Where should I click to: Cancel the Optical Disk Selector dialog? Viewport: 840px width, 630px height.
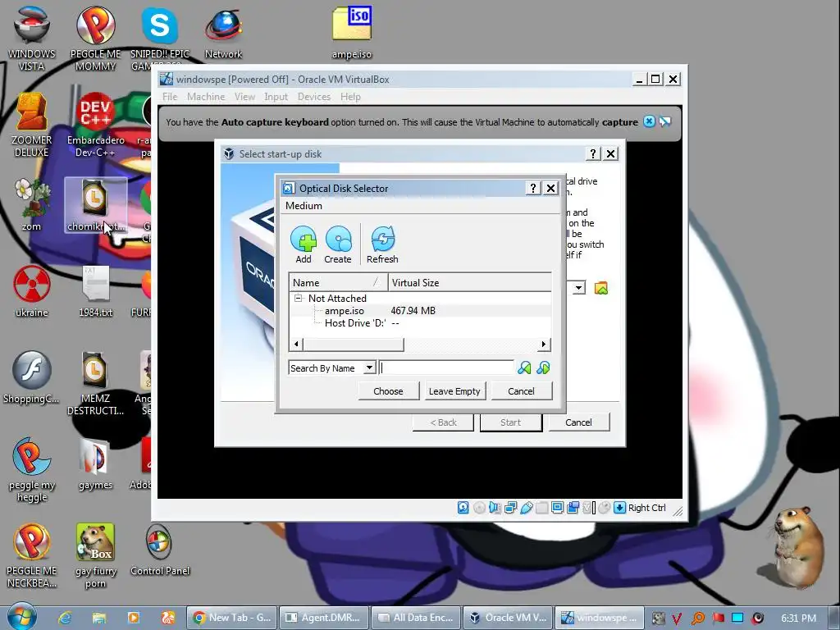tap(521, 391)
